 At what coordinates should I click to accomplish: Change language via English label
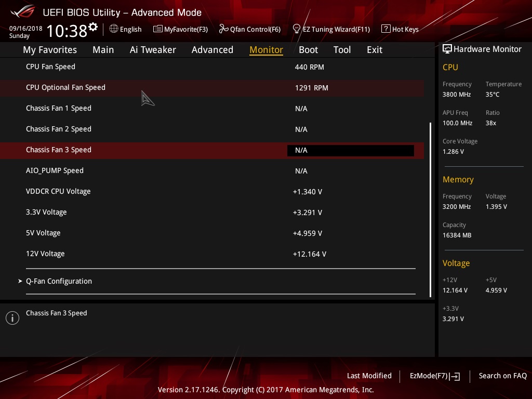[x=130, y=29]
